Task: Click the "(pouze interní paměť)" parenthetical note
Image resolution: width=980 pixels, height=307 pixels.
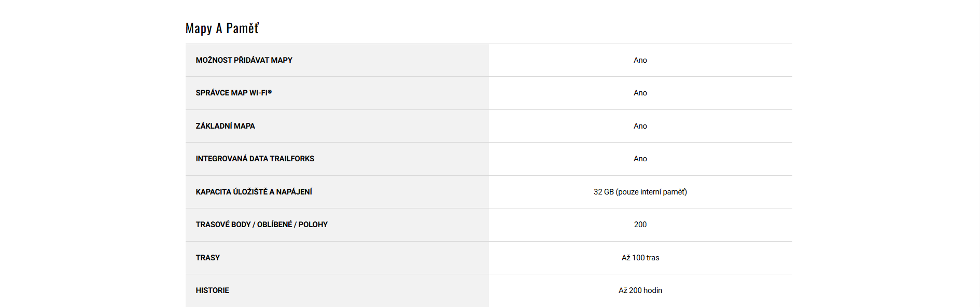Action: tap(651, 192)
